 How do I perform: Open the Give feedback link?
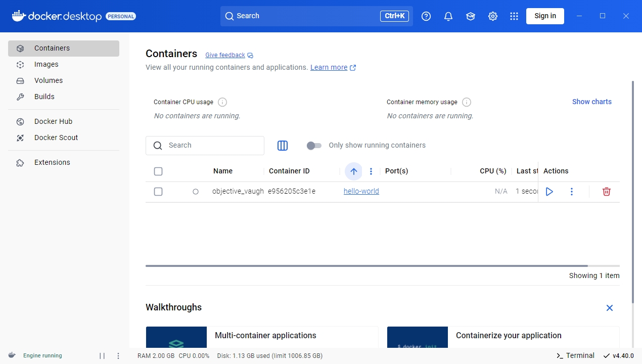tap(225, 56)
